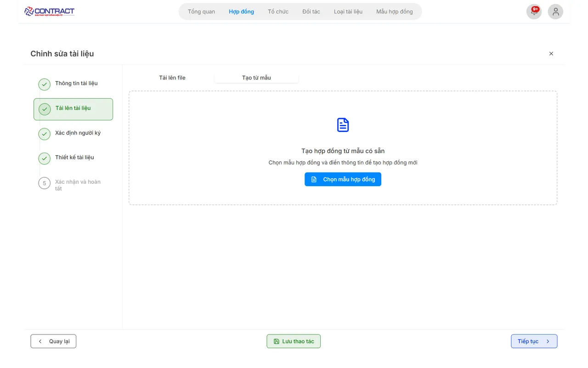This screenshot has height=368, width=588.
Task: Close the Chỉnh sửa tài liệu dialog
Action: pyautogui.click(x=551, y=54)
